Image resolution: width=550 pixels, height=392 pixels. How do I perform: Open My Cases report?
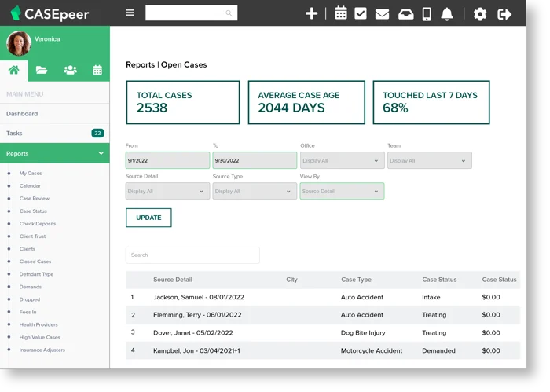pyautogui.click(x=31, y=173)
